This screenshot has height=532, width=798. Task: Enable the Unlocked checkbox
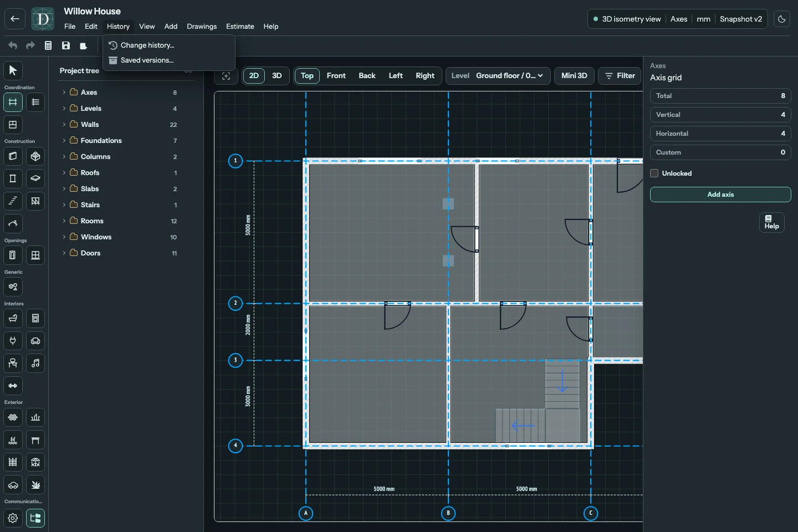click(x=654, y=173)
